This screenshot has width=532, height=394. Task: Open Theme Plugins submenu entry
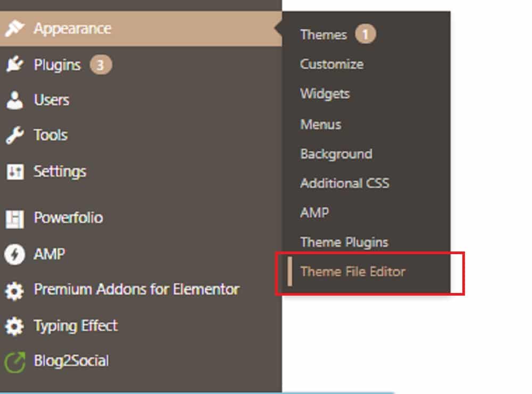(344, 242)
